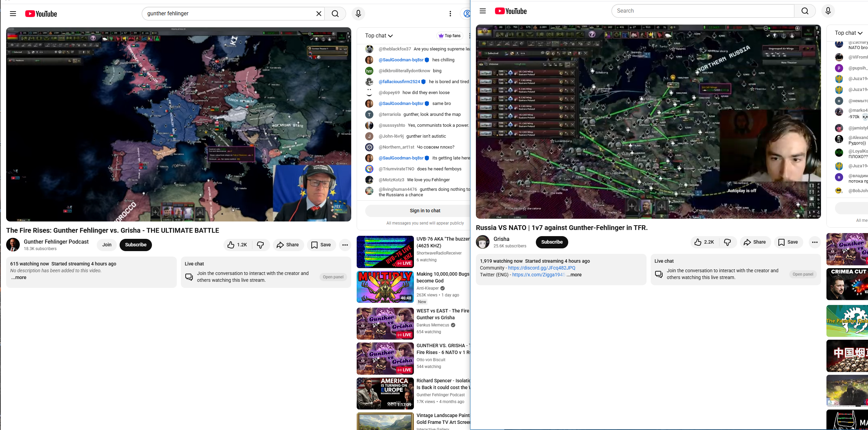Screen dimensions: 868x430
Task: Subscribe to Grisha channel
Action: pyautogui.click(x=552, y=242)
